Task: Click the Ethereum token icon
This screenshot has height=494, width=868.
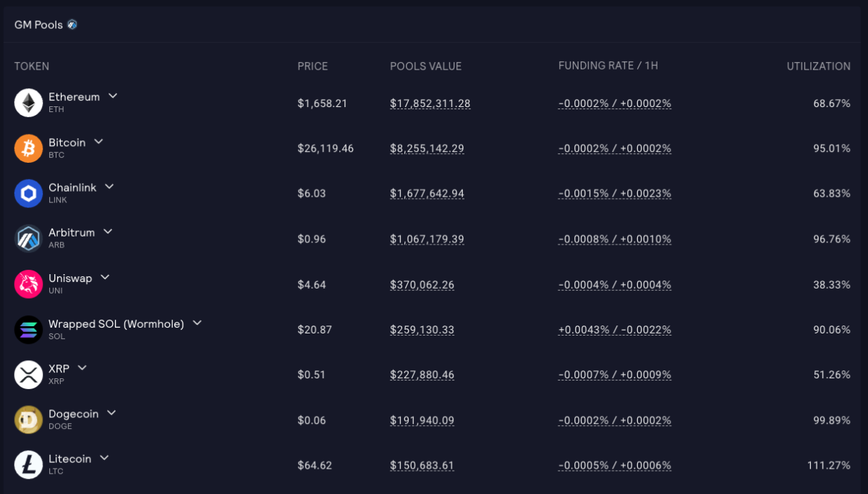Action: pyautogui.click(x=27, y=103)
